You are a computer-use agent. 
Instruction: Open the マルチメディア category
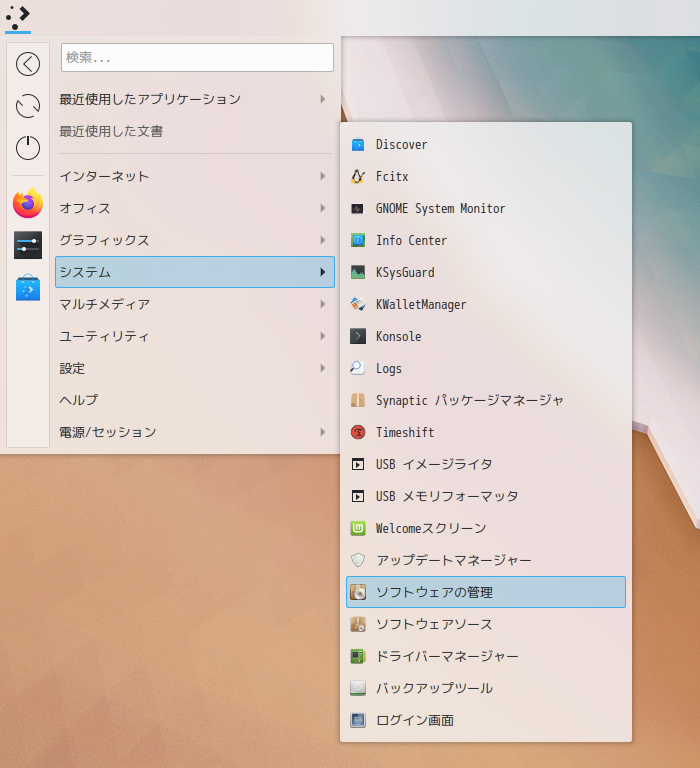(x=195, y=304)
